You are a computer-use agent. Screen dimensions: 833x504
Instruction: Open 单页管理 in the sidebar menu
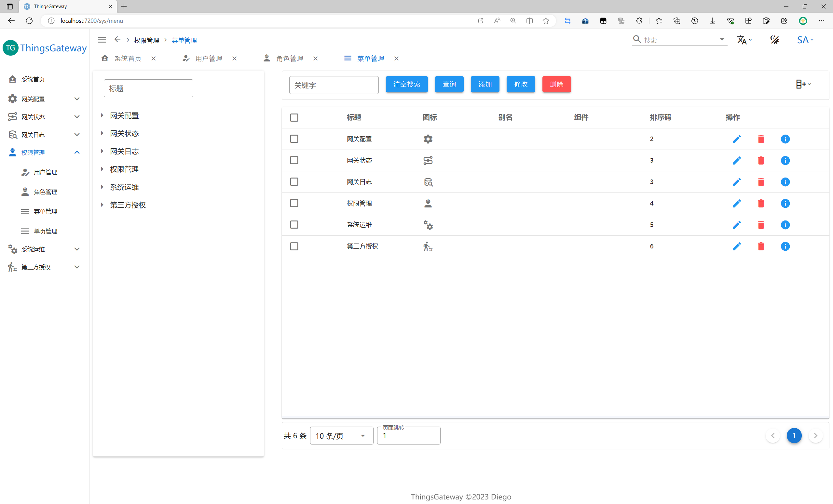pos(45,231)
